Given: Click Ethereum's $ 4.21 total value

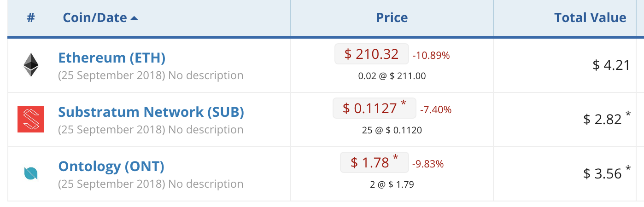Looking at the screenshot, I should (611, 65).
